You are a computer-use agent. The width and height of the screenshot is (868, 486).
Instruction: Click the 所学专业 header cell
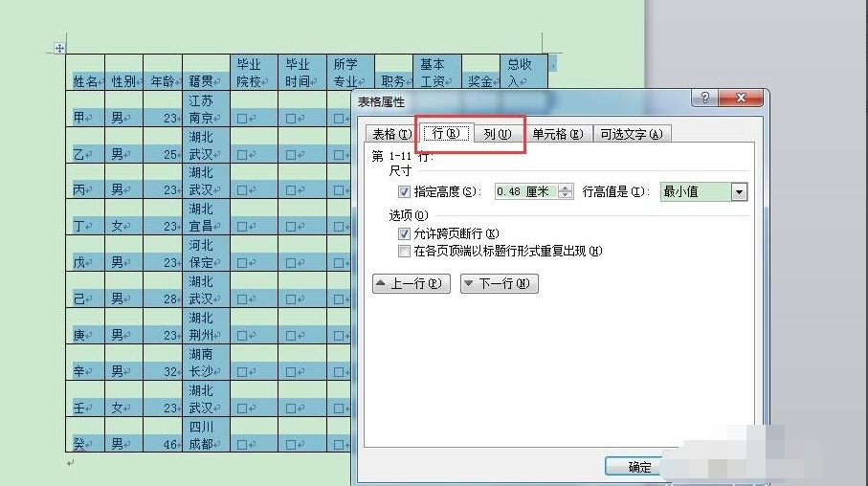tap(351, 72)
